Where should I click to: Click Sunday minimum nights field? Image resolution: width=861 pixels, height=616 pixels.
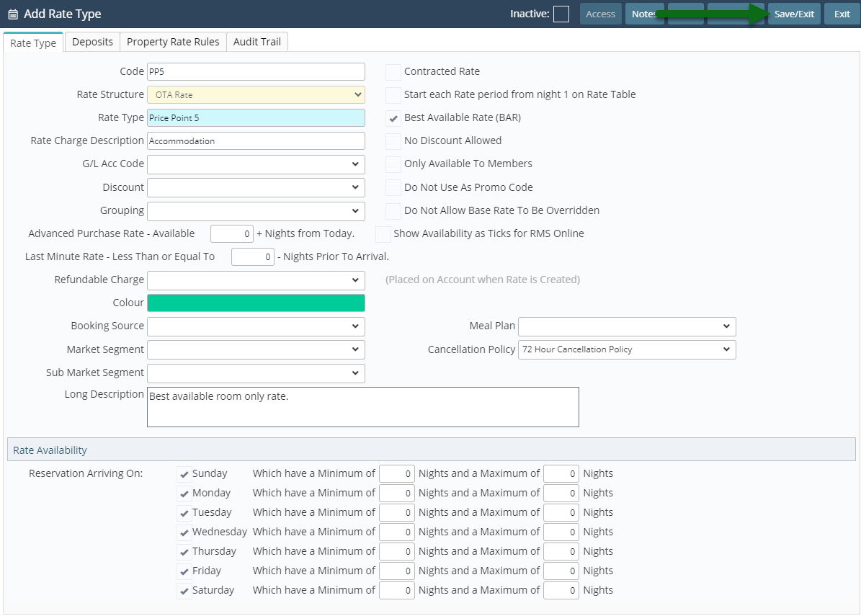396,474
